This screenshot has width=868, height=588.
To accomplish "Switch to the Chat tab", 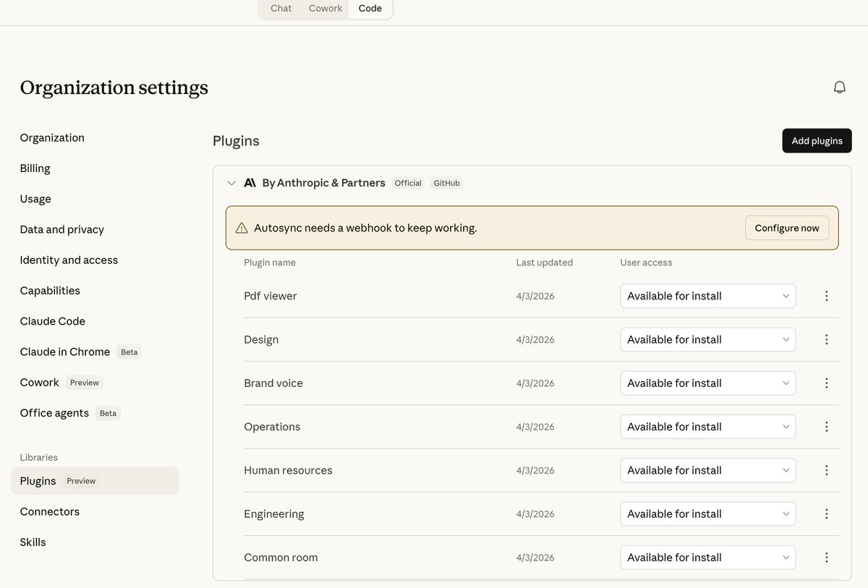I will 281,9.
